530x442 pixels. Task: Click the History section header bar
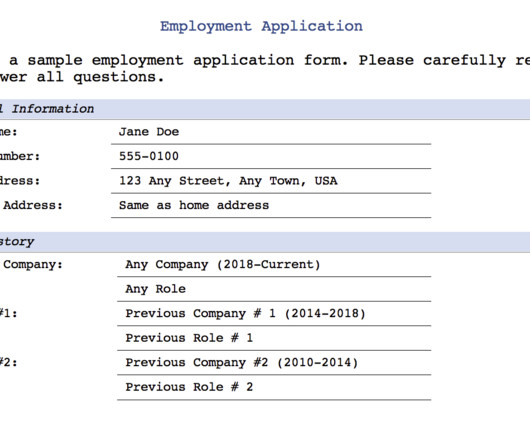coord(265,242)
